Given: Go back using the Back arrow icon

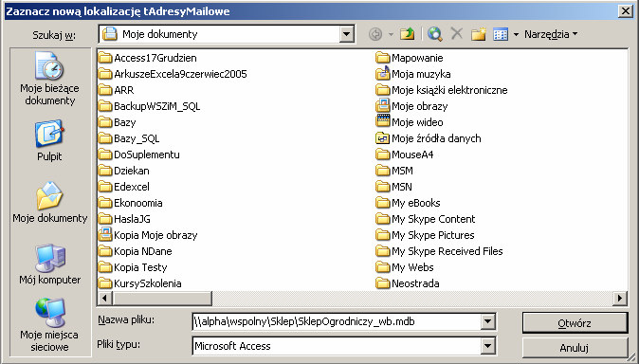Looking at the screenshot, I should (374, 35).
